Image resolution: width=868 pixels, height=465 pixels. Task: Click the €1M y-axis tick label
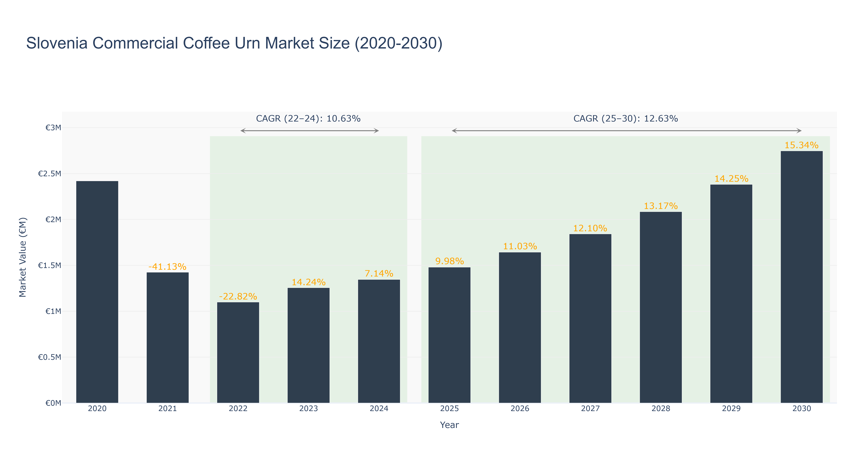click(53, 311)
